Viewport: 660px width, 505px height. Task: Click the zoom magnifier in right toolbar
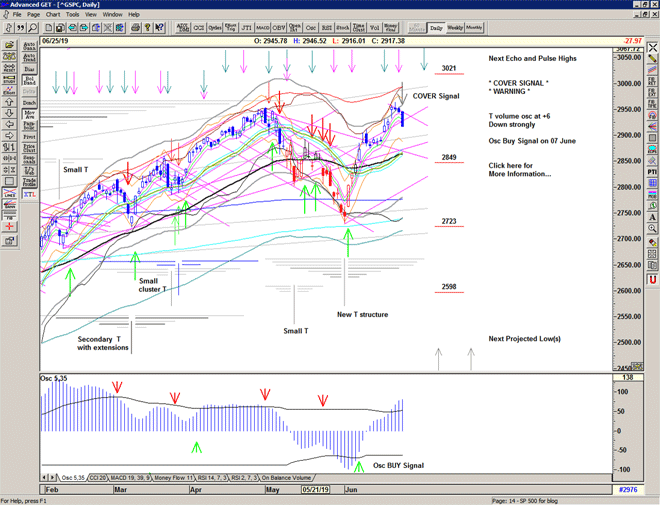click(652, 229)
